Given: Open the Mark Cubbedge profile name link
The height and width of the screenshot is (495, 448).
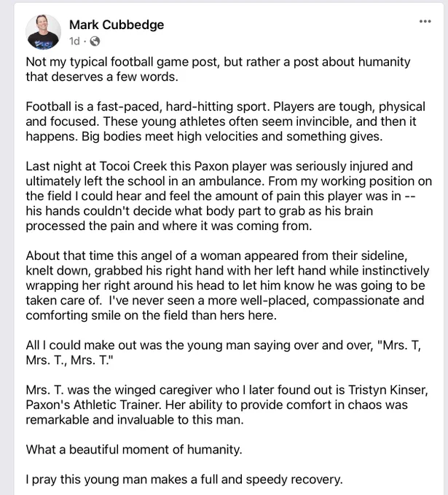Looking at the screenshot, I should click(x=117, y=25).
